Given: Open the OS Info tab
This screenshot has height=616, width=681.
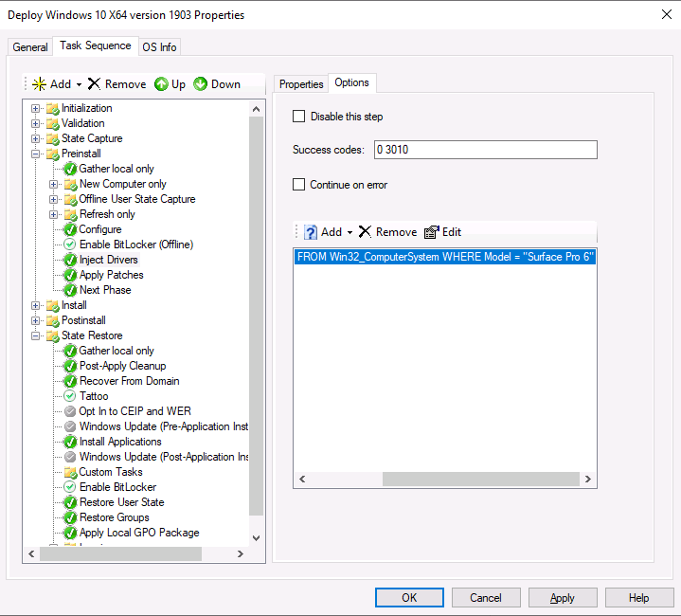Looking at the screenshot, I should [159, 47].
